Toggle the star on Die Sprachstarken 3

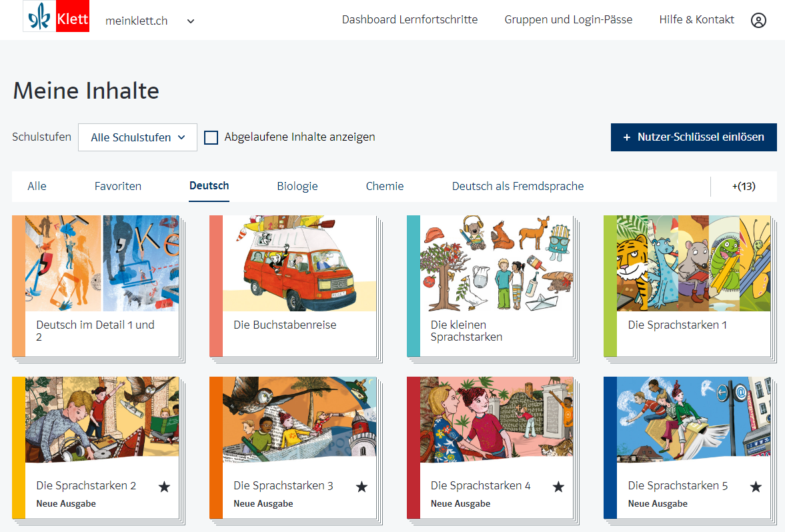click(x=361, y=487)
